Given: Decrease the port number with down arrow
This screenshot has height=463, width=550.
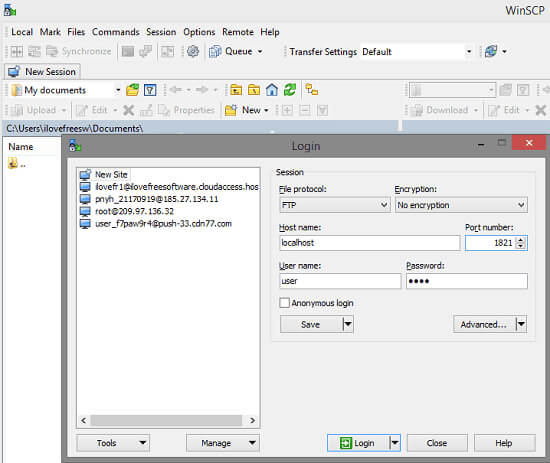Looking at the screenshot, I should [521, 246].
